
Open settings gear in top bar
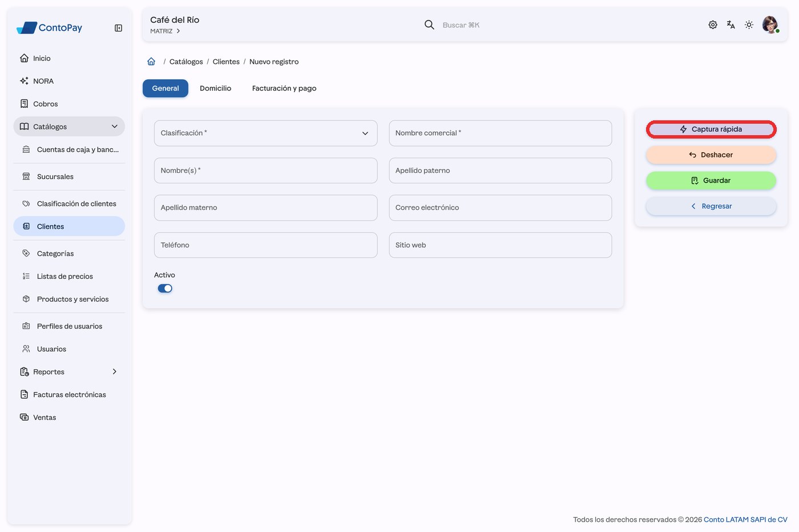click(713, 25)
